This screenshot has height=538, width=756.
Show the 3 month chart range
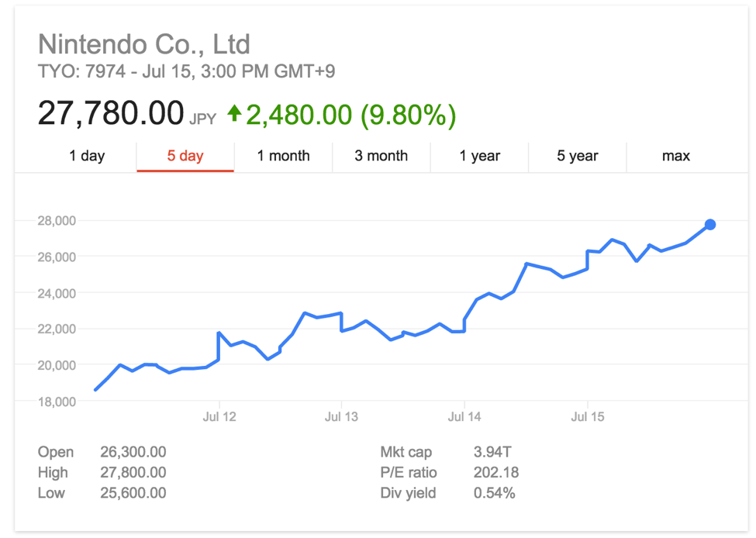tap(381, 156)
